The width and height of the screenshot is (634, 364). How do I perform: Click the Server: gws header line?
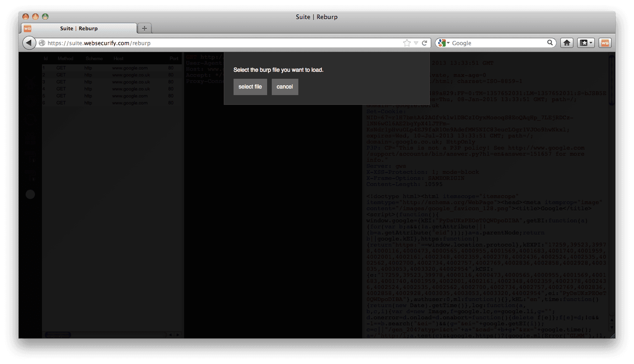tap(386, 166)
